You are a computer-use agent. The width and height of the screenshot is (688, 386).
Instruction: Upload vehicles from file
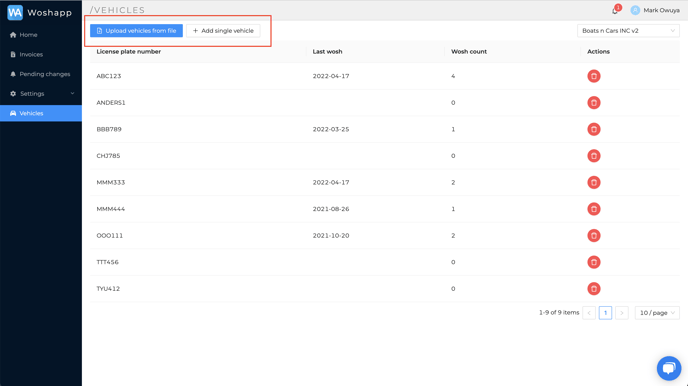[x=136, y=31]
